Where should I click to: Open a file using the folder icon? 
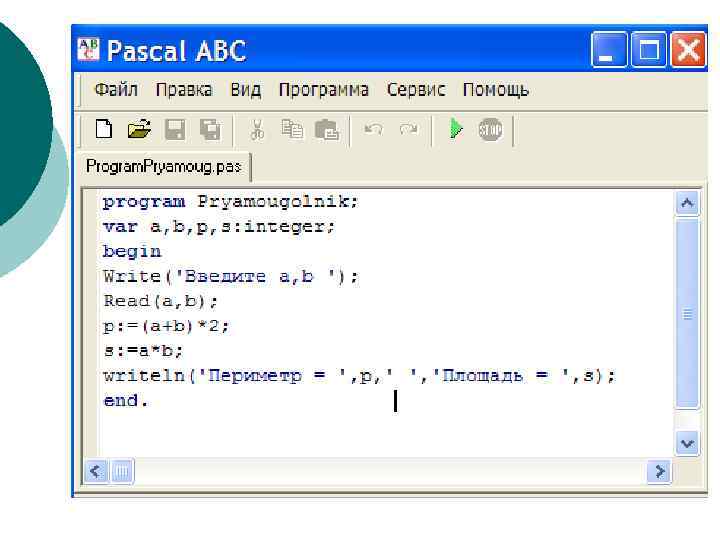coord(139,129)
